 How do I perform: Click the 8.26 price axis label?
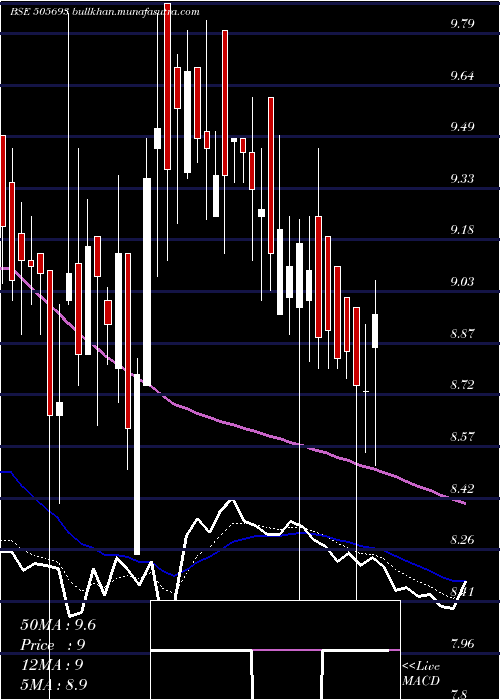pyautogui.click(x=462, y=540)
